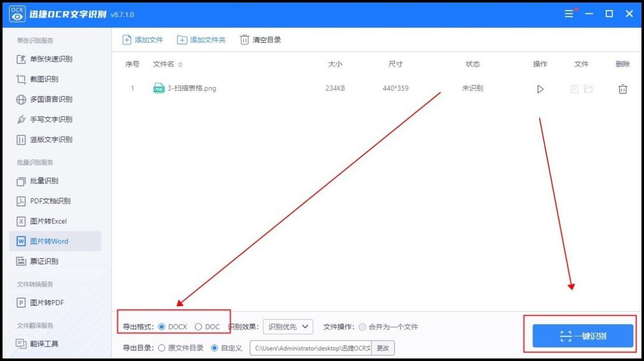644x361 pixels.
Task: Click the 添加文件 button label
Action: [x=149, y=40]
